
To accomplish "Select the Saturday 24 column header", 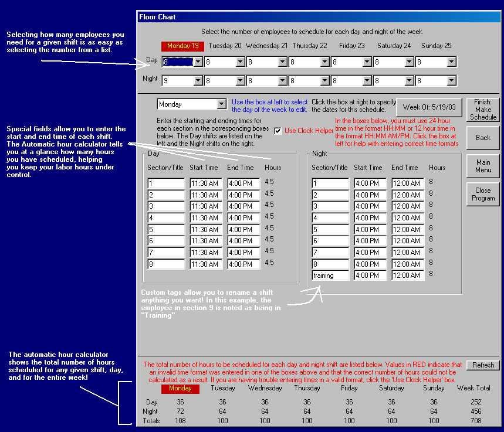I will [394, 46].
